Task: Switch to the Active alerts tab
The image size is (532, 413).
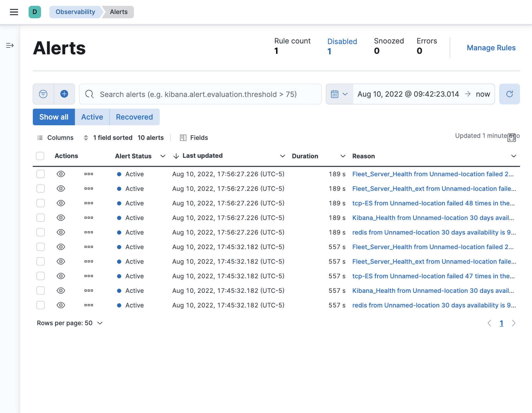Action: pos(92,117)
